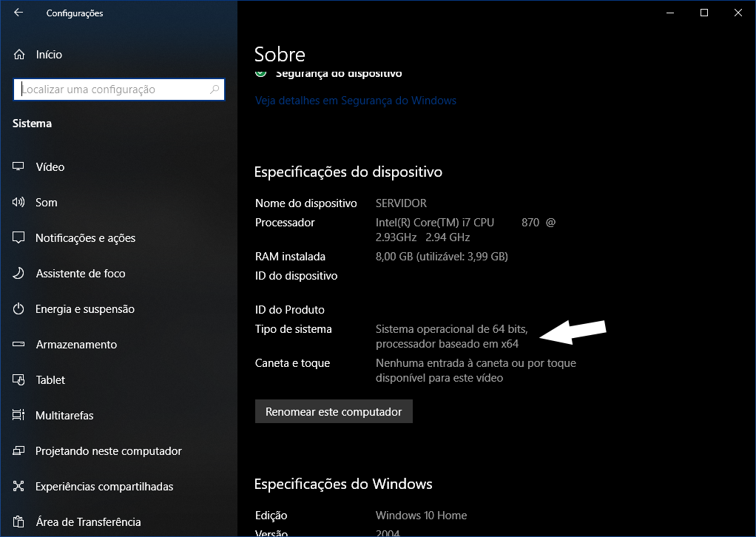The image size is (756, 537).
Task: Select the Vídeo monitor icon
Action: pos(18,166)
